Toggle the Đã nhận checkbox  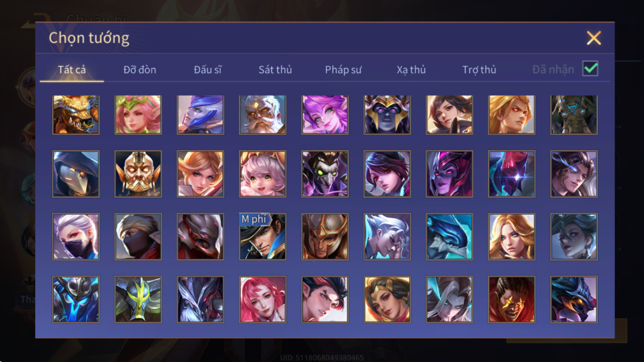(x=590, y=68)
